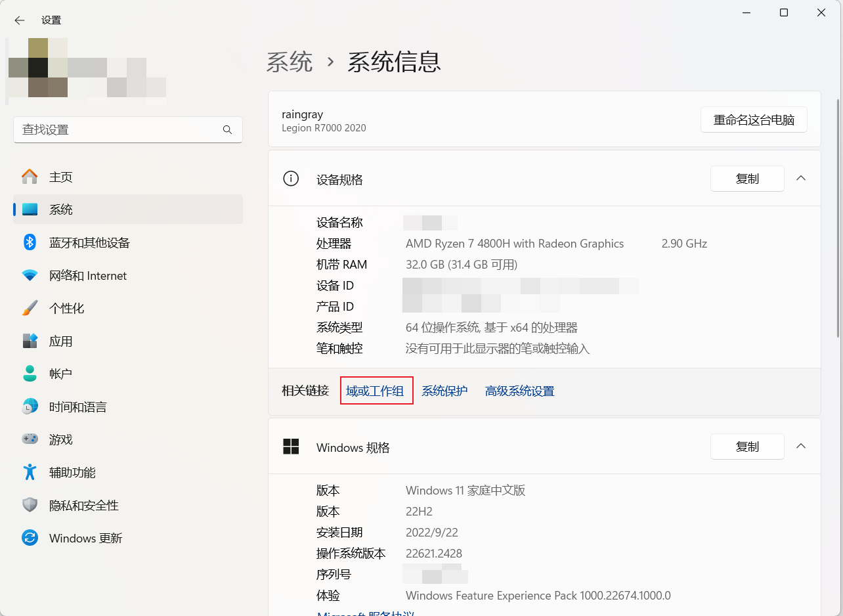Click the Gaming controller icon

(x=30, y=439)
